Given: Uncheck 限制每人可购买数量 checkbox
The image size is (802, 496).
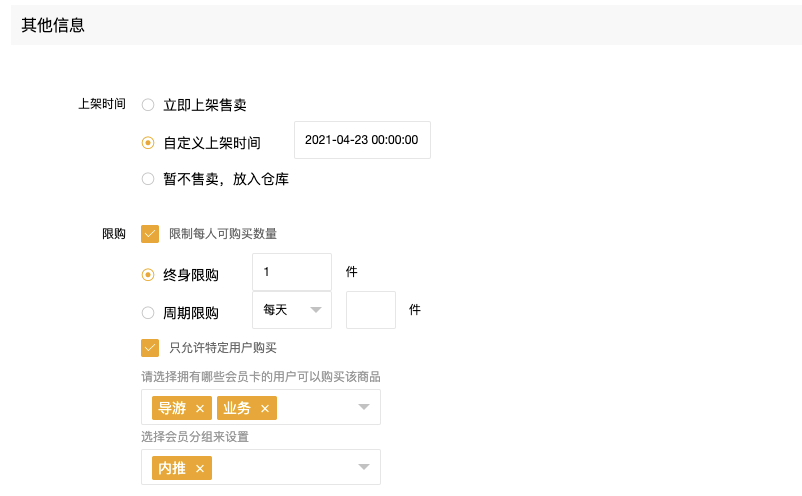Looking at the screenshot, I should [x=150, y=234].
